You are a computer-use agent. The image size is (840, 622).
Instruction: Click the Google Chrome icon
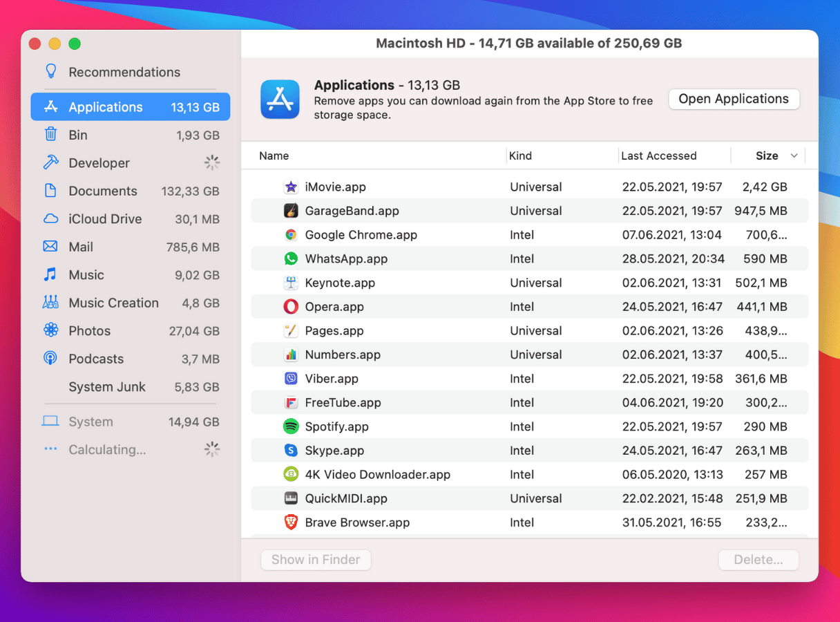[x=291, y=235]
